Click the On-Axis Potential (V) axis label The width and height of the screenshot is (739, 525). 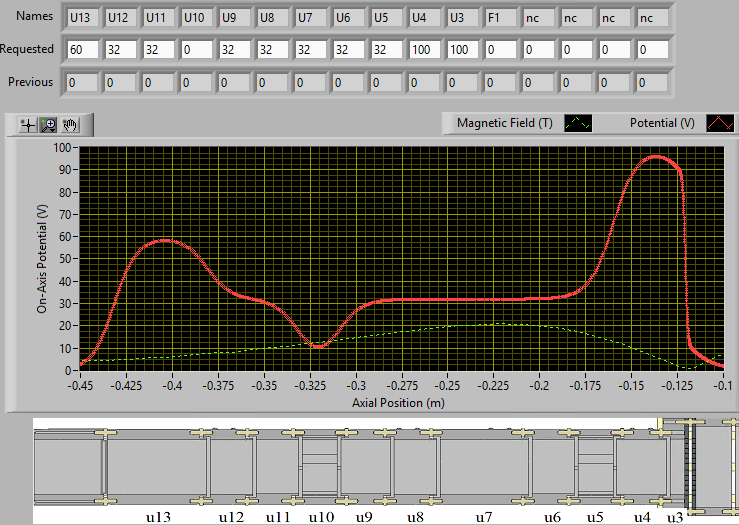coord(42,259)
